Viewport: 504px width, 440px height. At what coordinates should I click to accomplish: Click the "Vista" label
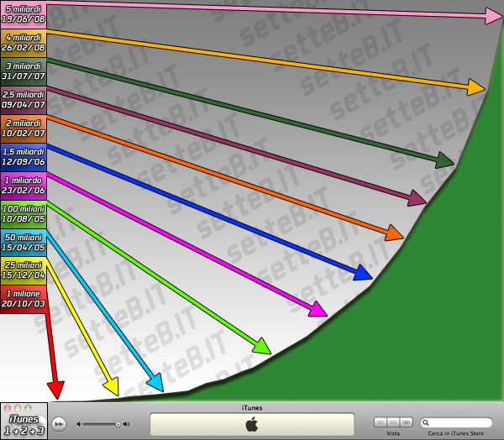[393, 433]
